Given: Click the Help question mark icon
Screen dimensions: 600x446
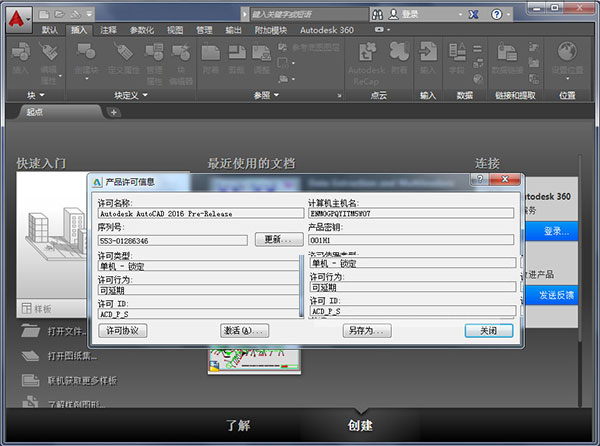Looking at the screenshot, I should (x=497, y=15).
